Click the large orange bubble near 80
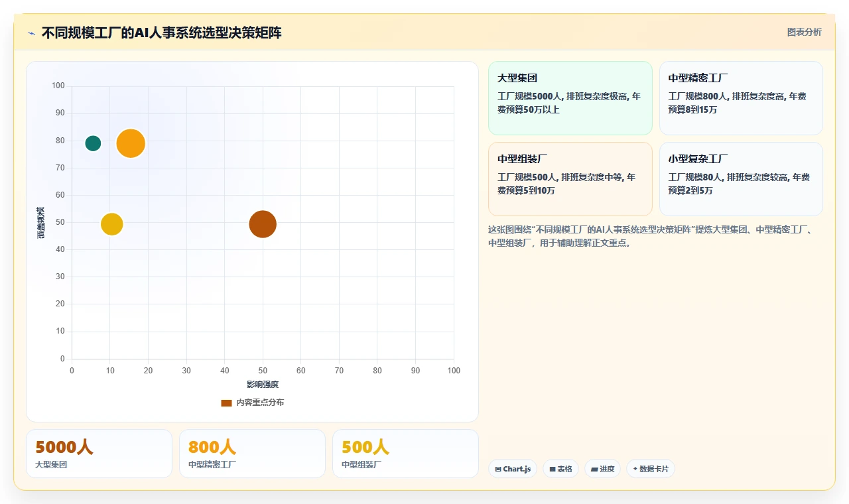The height and width of the screenshot is (504, 849). point(131,143)
